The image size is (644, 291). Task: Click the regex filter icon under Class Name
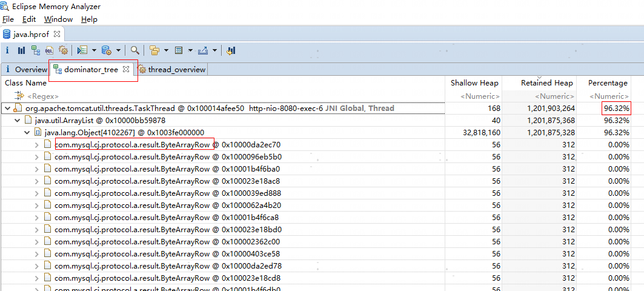pyautogui.click(x=20, y=96)
